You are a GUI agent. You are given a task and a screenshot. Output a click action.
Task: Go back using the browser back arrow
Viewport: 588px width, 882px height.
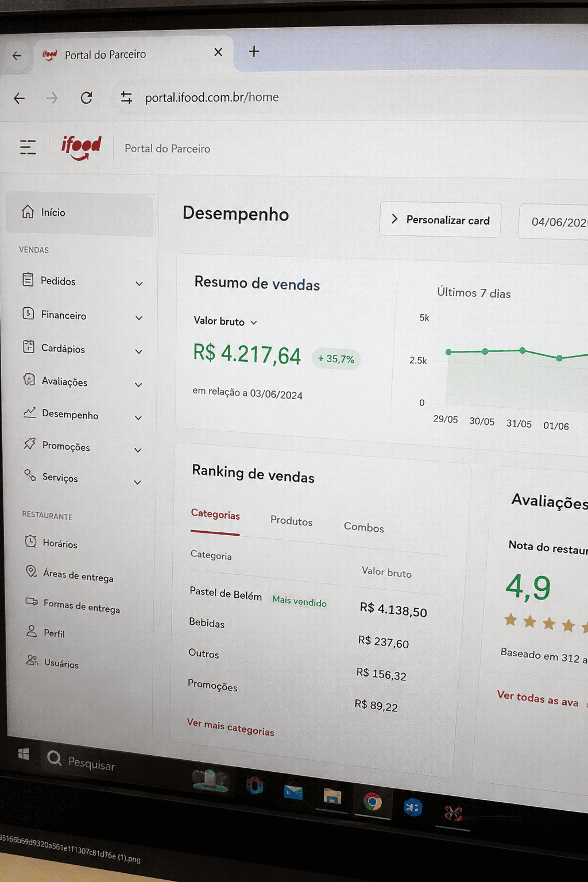coord(20,98)
